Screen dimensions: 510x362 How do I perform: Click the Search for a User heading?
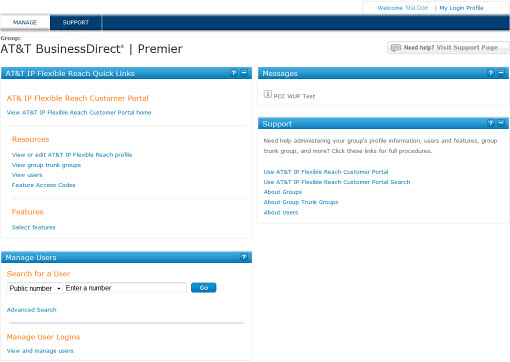(x=38, y=274)
